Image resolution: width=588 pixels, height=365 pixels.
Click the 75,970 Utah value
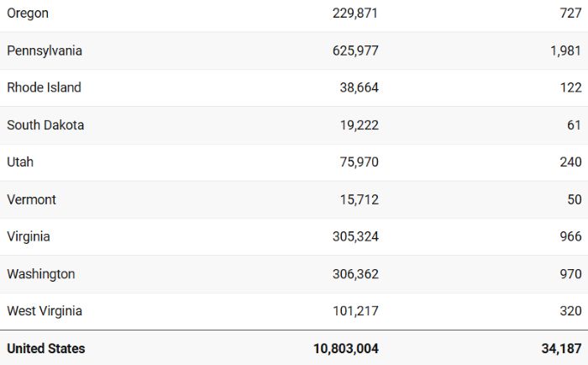coord(360,161)
